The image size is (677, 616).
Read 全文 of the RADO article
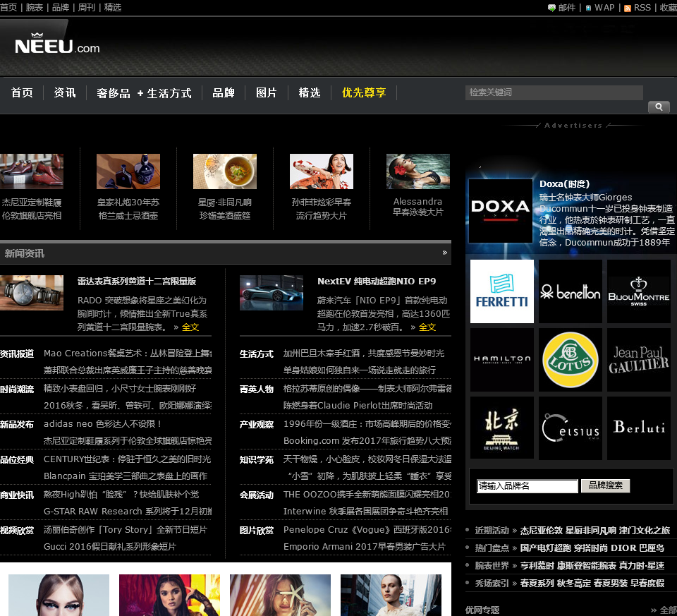coord(190,327)
